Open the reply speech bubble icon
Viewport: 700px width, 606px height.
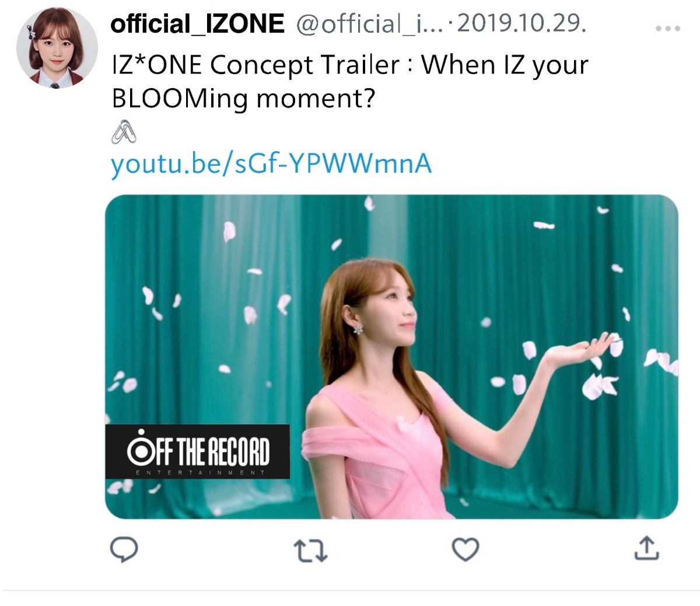point(124,549)
